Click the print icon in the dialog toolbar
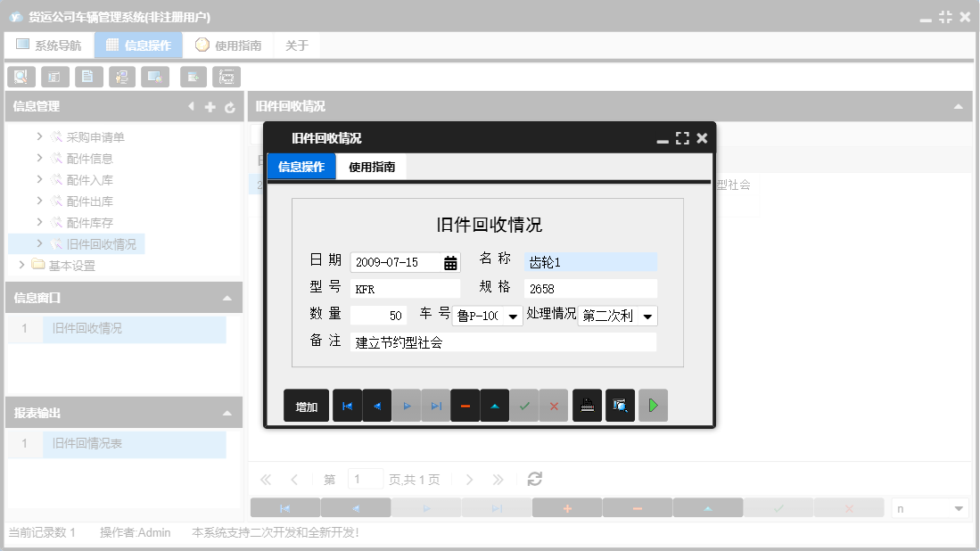This screenshot has width=980, height=551. coord(587,405)
